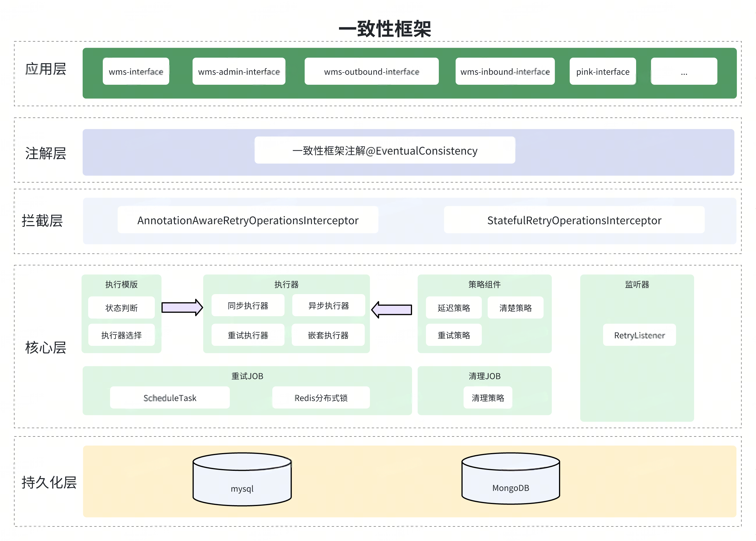Click the left-pointing arrow from 策略组件
This screenshot has width=756, height=541.
click(x=391, y=310)
